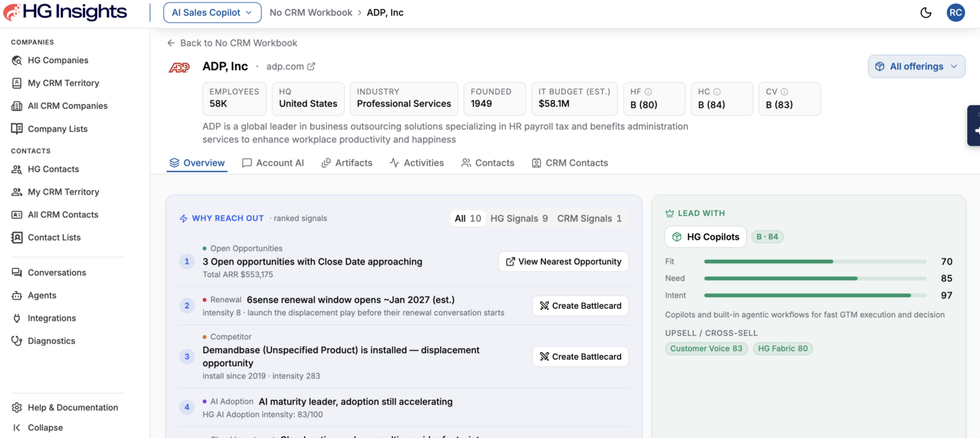Click '3 Open opportunities with Close Date approaching'

pyautogui.click(x=313, y=261)
